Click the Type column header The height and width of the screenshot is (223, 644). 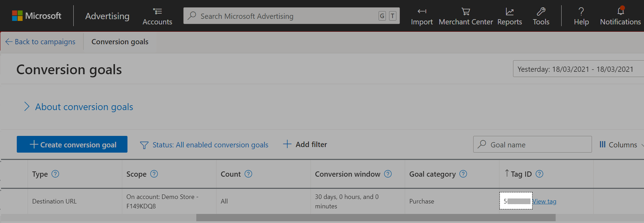40,174
